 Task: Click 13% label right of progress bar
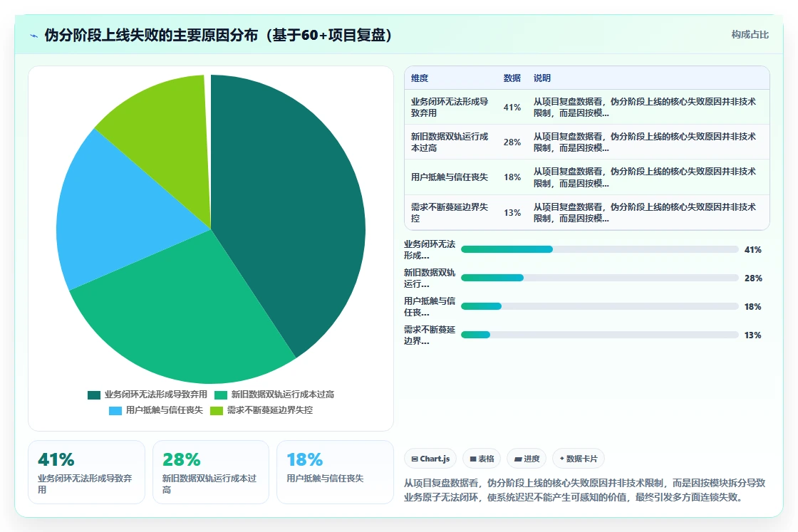[752, 335]
